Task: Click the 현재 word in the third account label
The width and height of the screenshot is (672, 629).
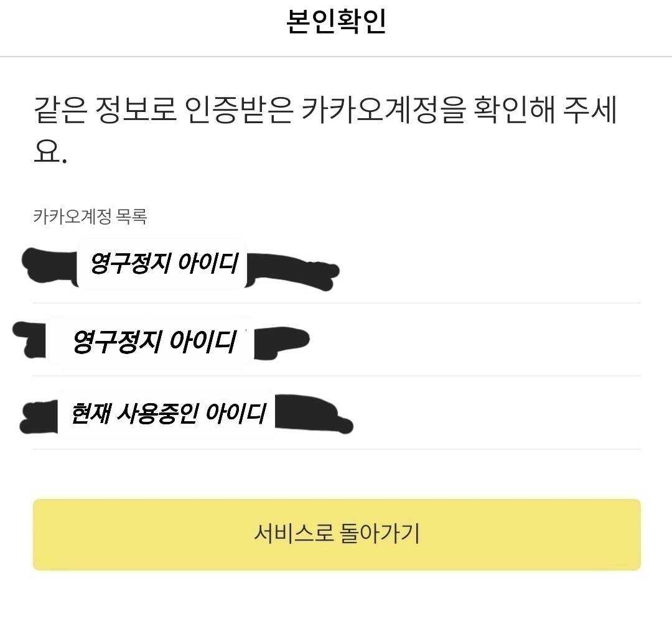Action: 90,413
